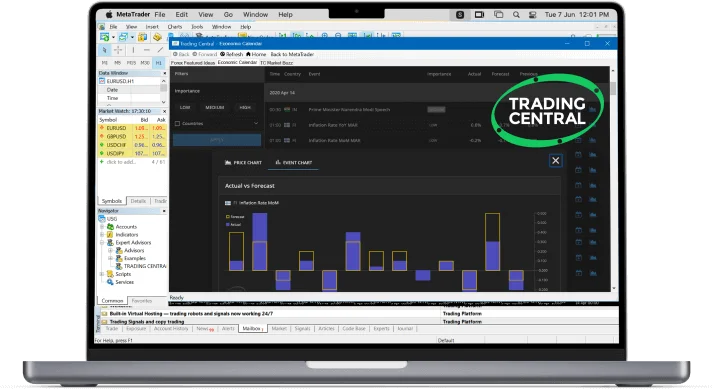Expand the Indicators tree node
Image resolution: width=713 pixels, height=390 pixels.
point(102,235)
